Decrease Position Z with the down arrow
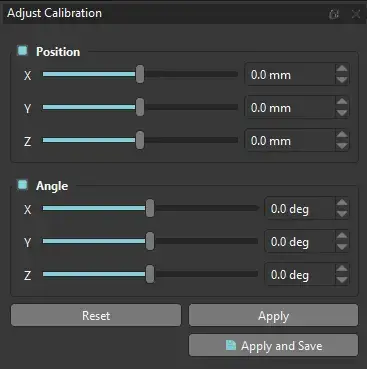 pos(342,146)
